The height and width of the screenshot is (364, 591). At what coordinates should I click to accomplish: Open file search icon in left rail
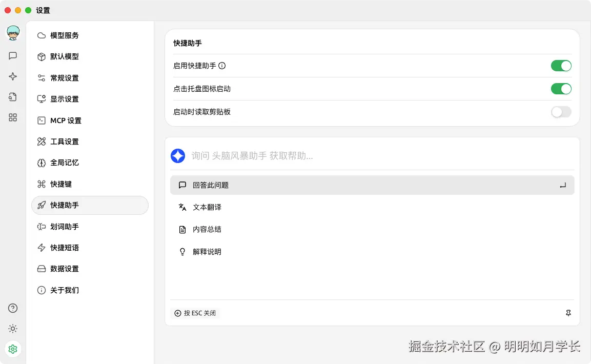[x=13, y=97]
